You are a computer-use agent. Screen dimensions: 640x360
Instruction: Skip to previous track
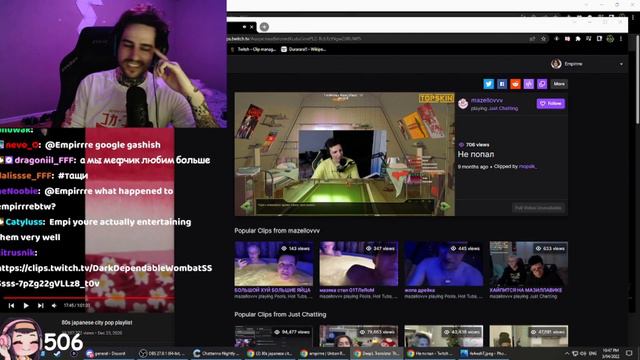coord(11,305)
